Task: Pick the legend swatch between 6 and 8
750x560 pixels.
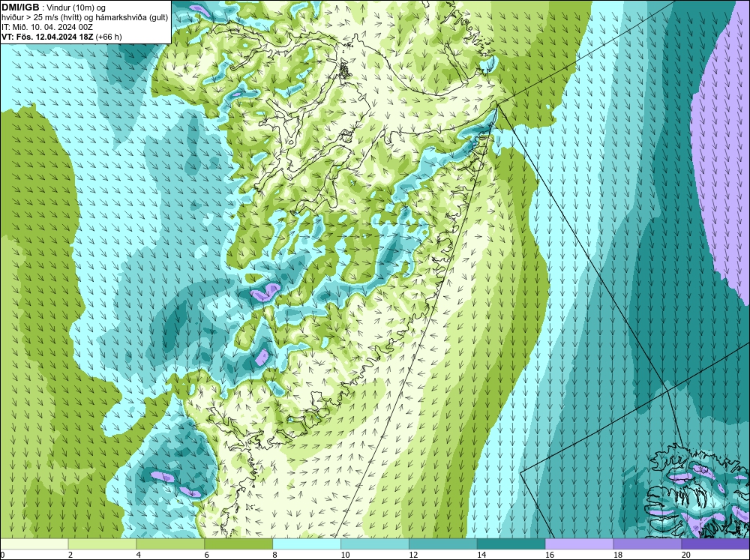Action: (238, 544)
